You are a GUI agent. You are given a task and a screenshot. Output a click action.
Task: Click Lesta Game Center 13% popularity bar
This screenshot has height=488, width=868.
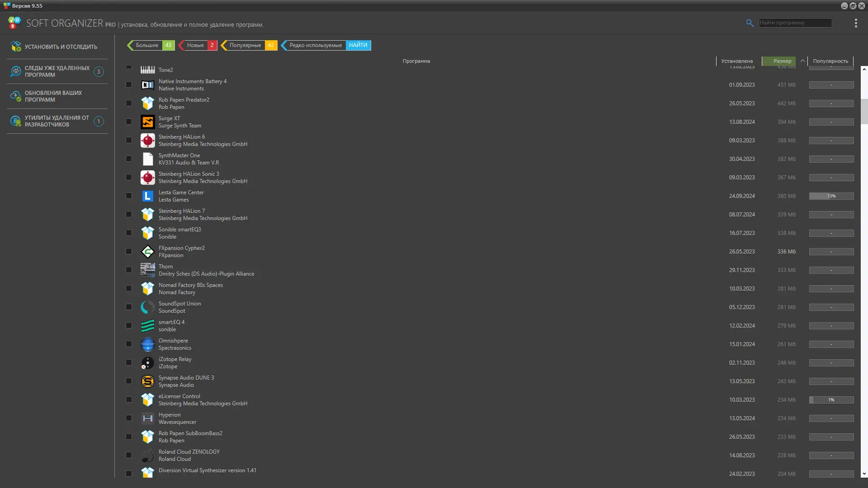831,196
